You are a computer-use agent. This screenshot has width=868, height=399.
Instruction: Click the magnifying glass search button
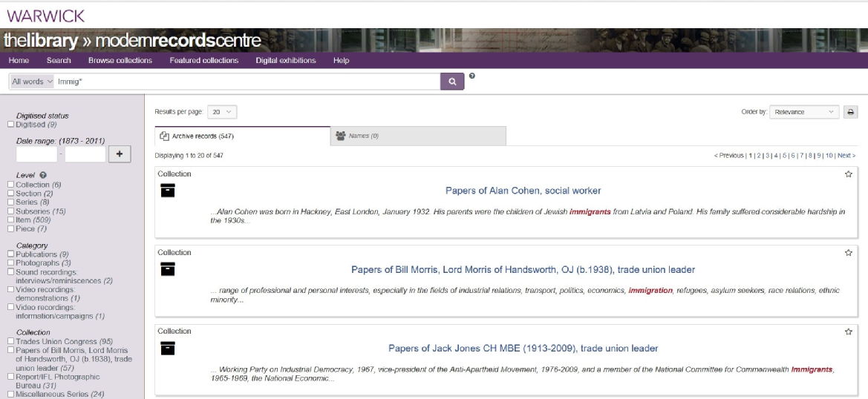pyautogui.click(x=451, y=82)
